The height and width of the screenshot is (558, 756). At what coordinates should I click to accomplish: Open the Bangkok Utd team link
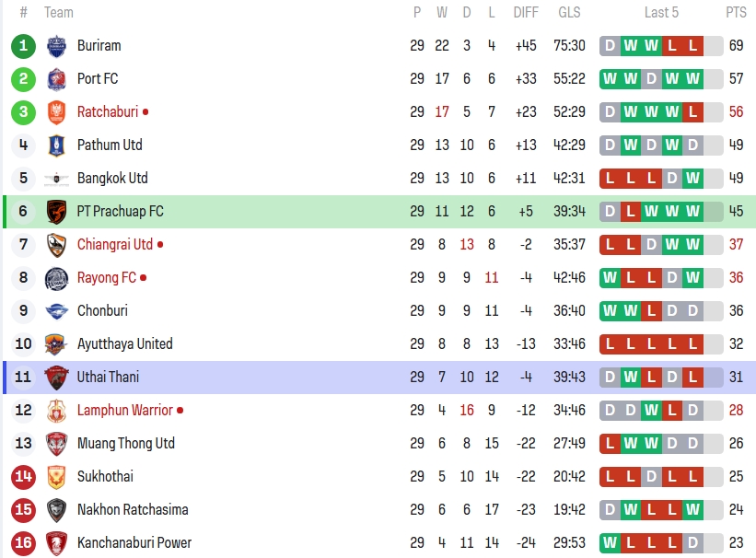coord(112,178)
